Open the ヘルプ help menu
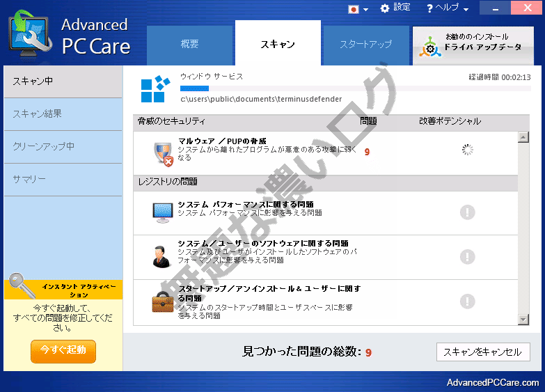 (447, 7)
